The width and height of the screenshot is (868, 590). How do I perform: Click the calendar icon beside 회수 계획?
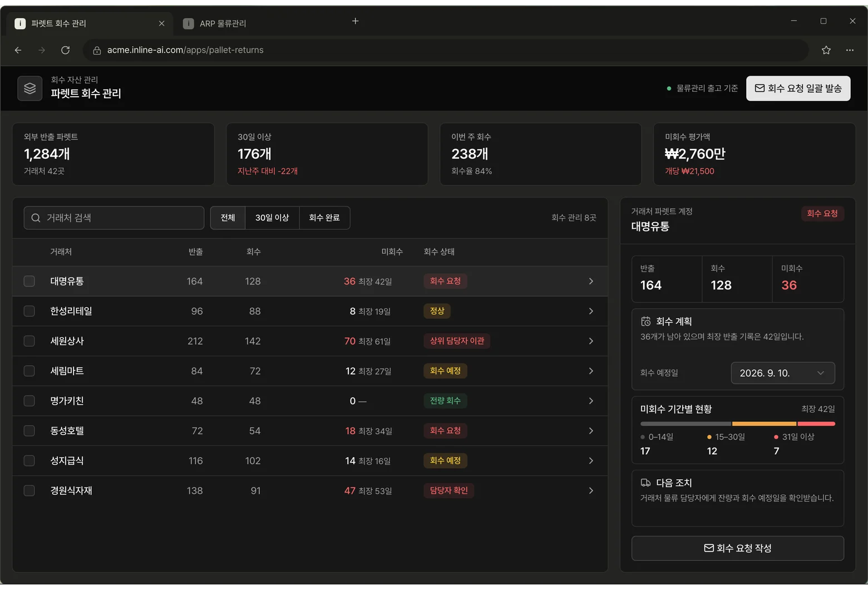[x=646, y=321]
